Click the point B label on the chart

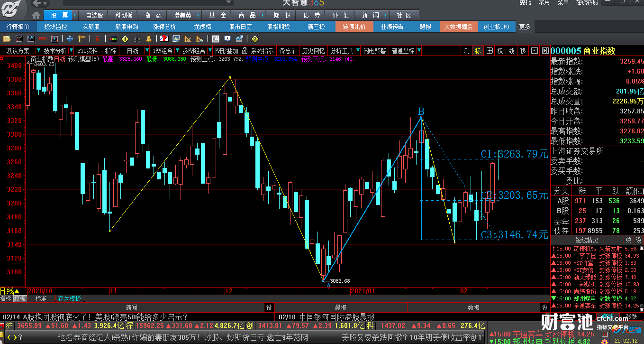pos(421,112)
